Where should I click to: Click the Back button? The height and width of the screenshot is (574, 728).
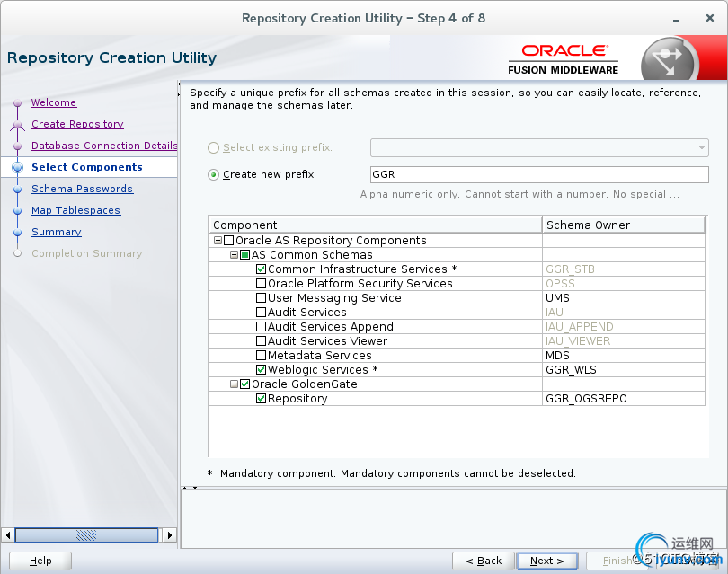(x=484, y=561)
